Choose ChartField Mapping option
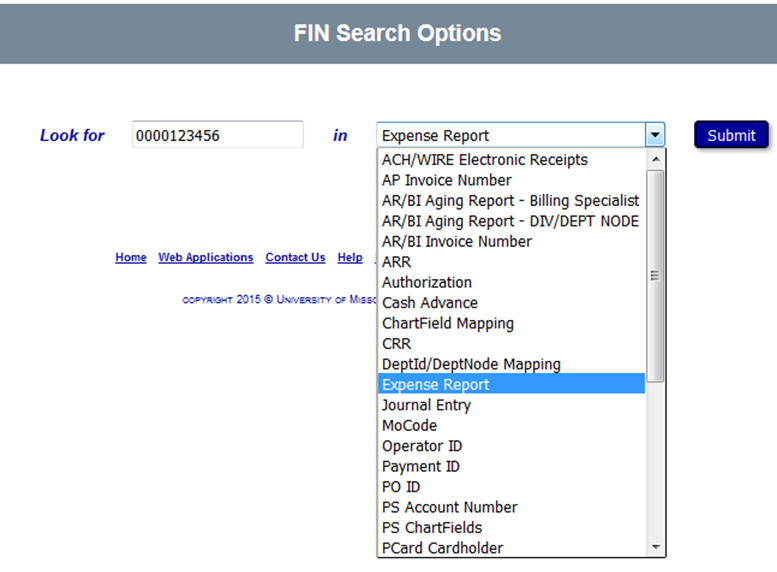 coord(511,323)
